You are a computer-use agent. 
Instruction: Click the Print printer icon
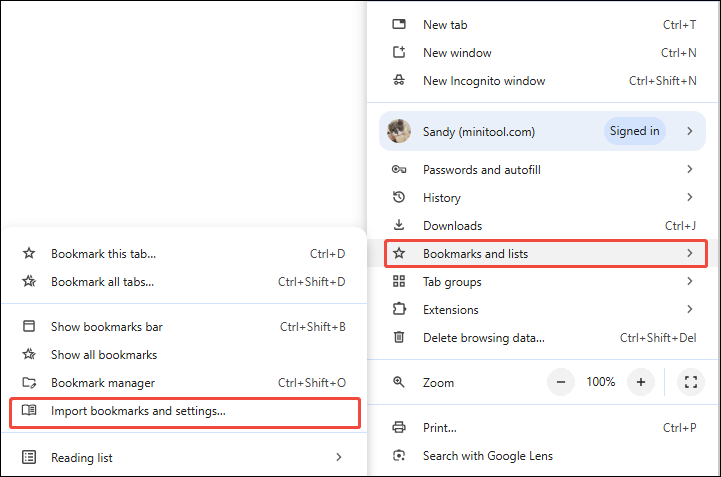399,428
